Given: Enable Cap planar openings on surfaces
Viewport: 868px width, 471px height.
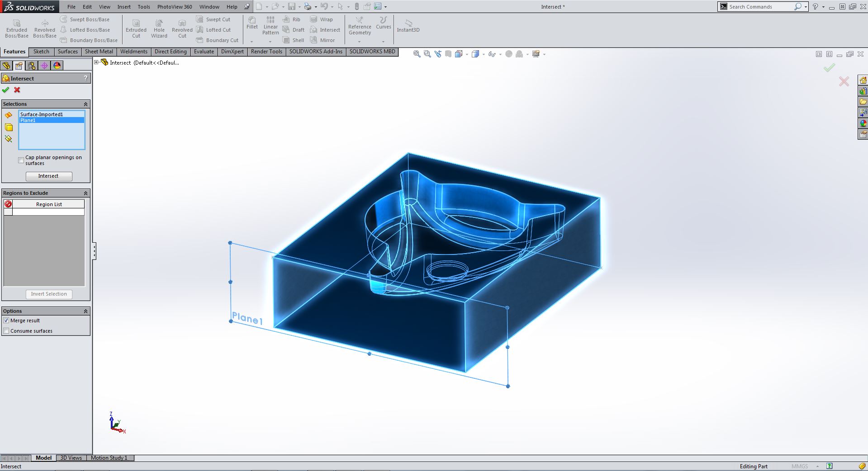Looking at the screenshot, I should [x=21, y=160].
